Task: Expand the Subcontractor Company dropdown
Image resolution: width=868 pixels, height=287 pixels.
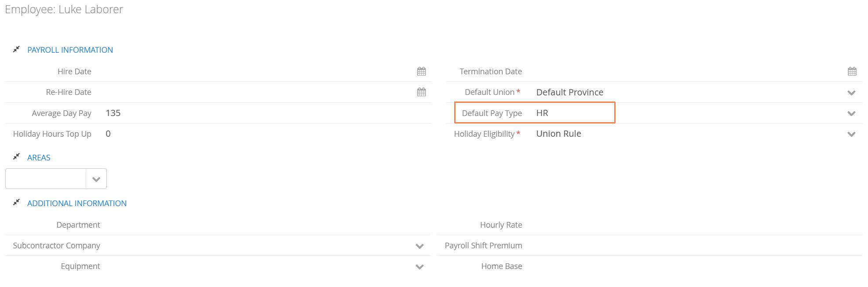Action: (x=419, y=246)
